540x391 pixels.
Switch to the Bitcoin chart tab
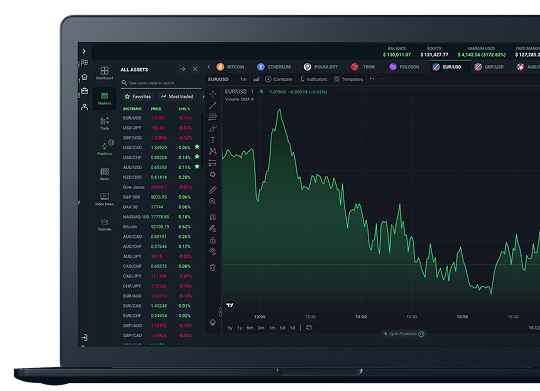coord(230,67)
